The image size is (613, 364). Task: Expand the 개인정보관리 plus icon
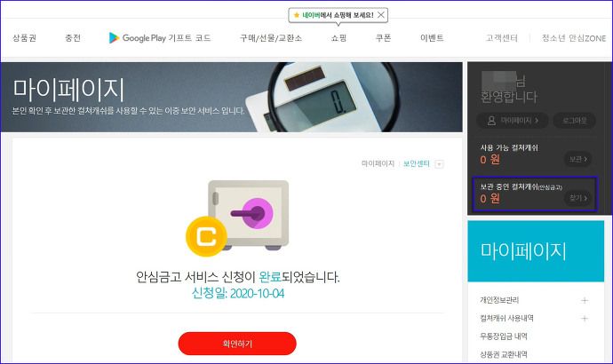[x=585, y=300]
